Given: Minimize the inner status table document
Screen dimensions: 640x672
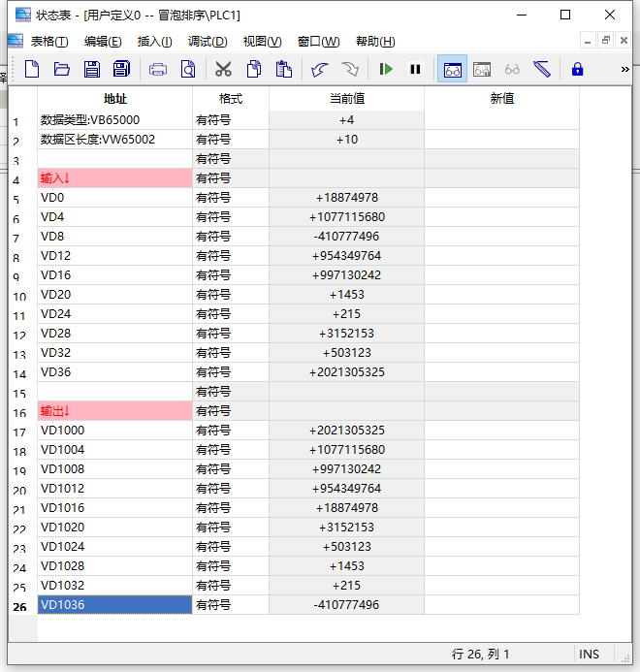Looking at the screenshot, I should coord(588,41).
